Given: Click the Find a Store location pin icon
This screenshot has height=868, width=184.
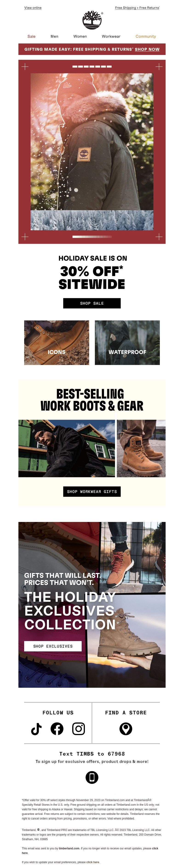Looking at the screenshot, I should 126,728.
